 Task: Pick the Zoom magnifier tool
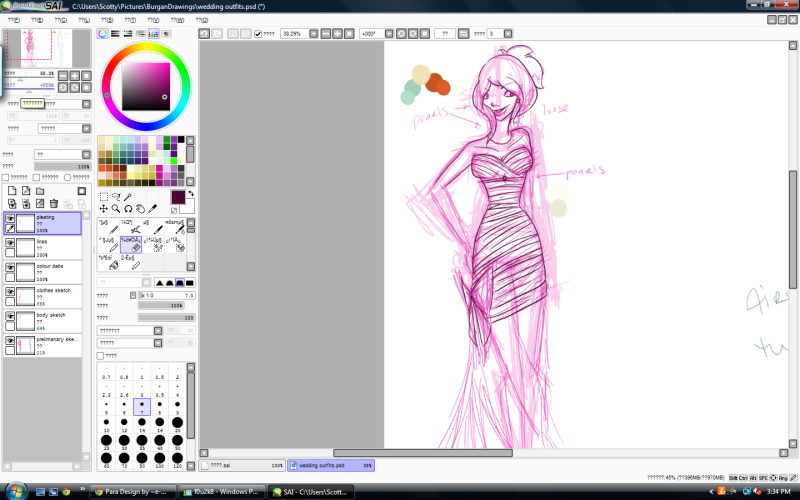[x=116, y=209]
